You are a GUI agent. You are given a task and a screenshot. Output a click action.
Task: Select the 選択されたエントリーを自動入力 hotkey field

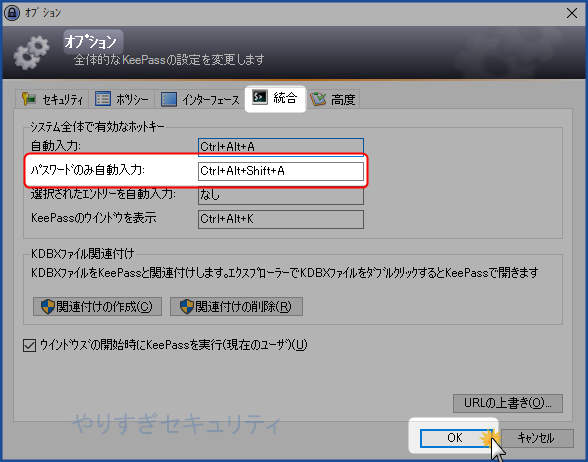point(280,195)
